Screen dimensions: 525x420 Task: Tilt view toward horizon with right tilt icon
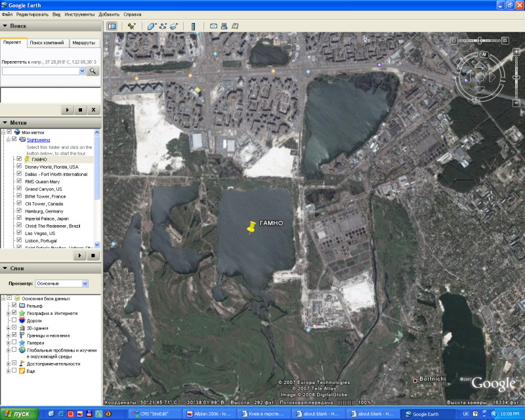click(x=505, y=41)
